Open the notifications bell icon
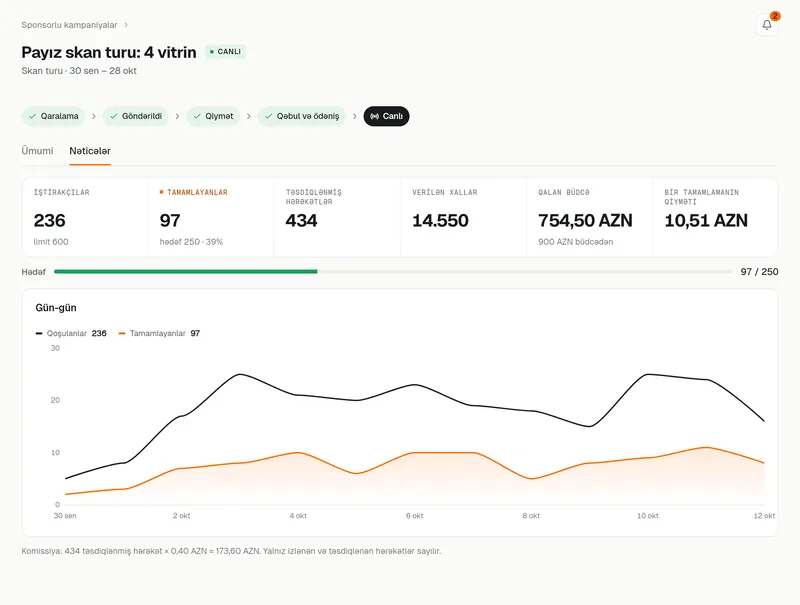Screen dimensions: 800x605 click(767, 25)
